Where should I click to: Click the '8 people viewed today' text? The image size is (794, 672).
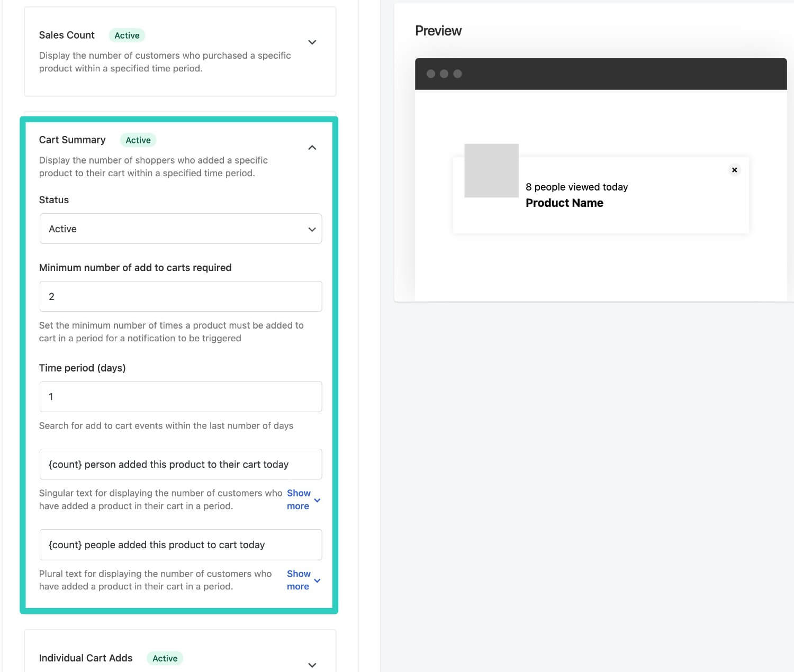[x=576, y=187]
